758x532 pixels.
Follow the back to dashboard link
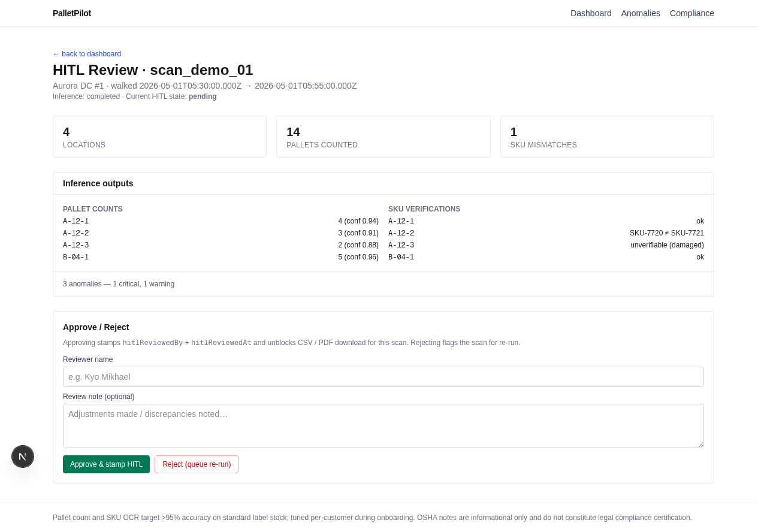pyautogui.click(x=87, y=54)
